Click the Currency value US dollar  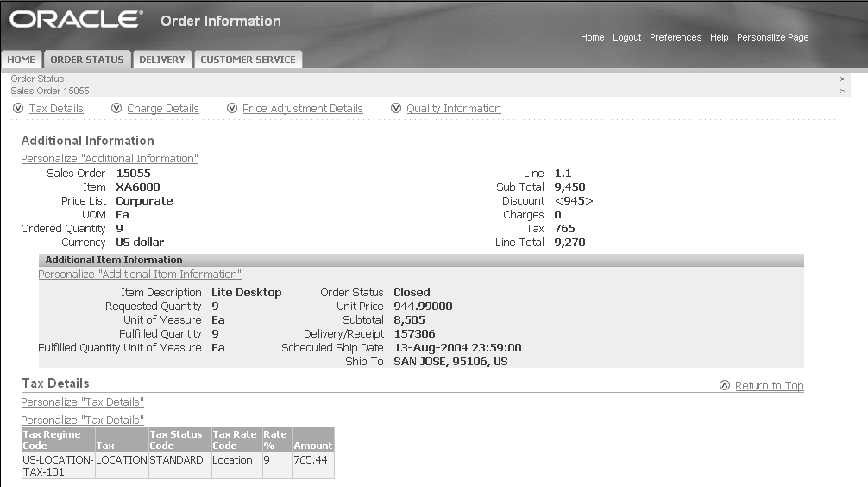pyautogui.click(x=140, y=242)
